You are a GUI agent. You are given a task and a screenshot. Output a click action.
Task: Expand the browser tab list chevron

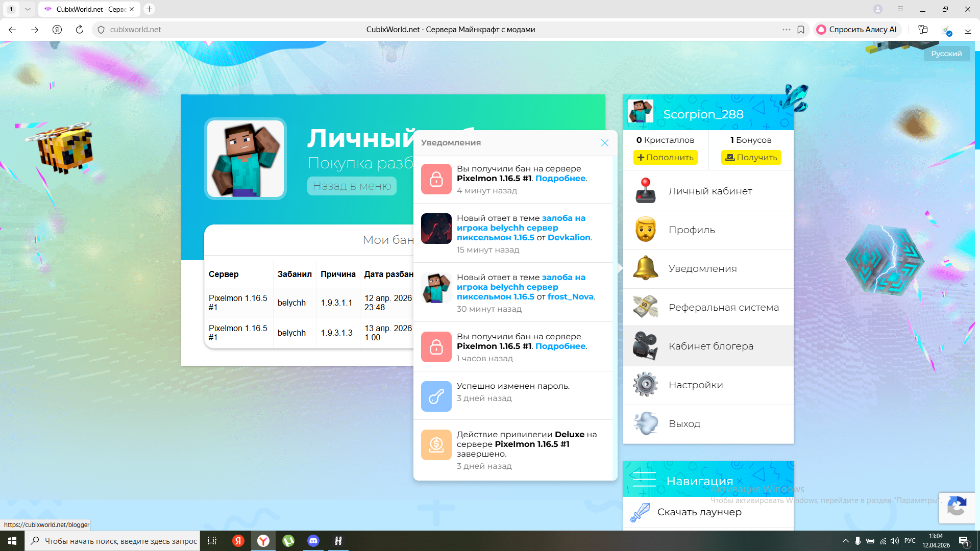point(28,9)
